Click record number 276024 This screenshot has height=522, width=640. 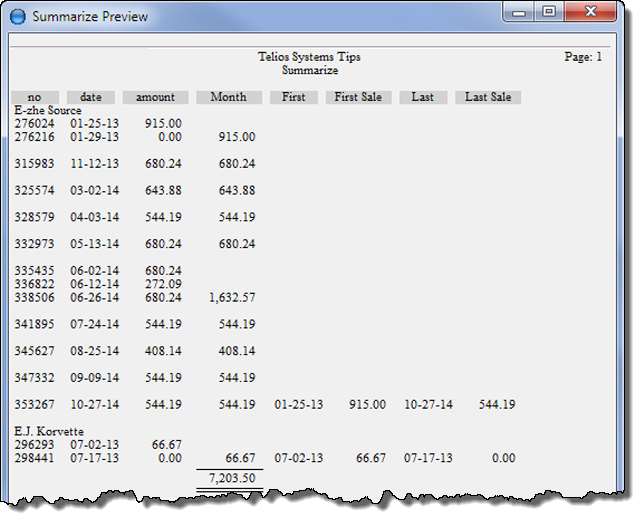[x=34, y=123]
